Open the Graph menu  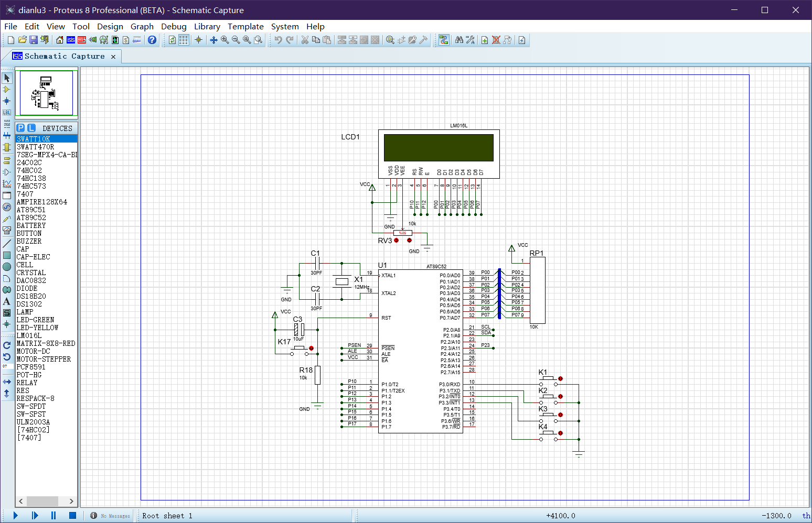pyautogui.click(x=142, y=26)
